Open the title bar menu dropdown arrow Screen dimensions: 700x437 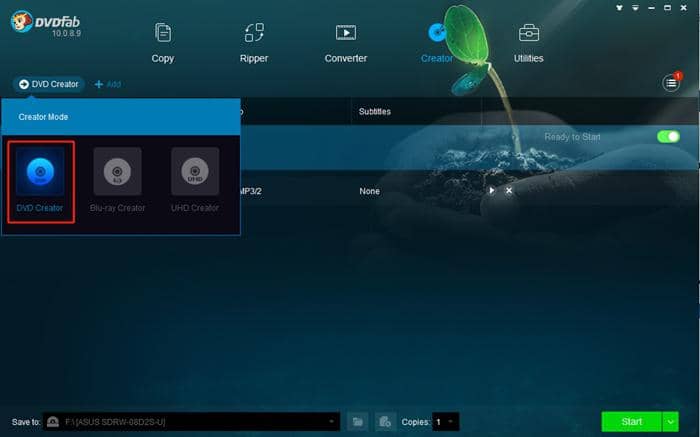click(635, 8)
